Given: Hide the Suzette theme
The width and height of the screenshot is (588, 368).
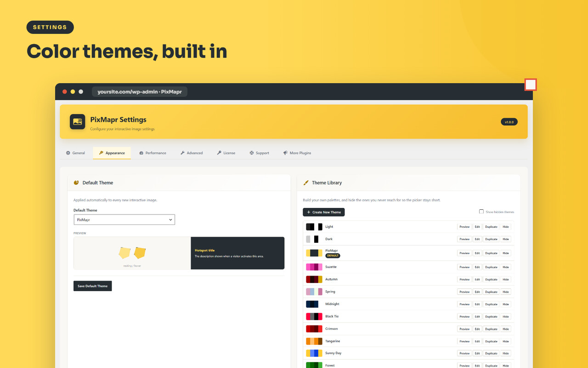Looking at the screenshot, I should click(x=506, y=267).
